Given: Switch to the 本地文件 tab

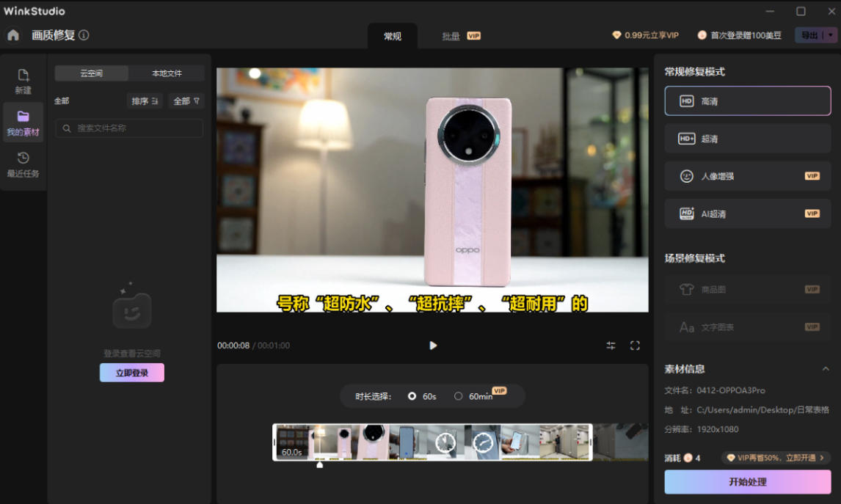Looking at the screenshot, I should point(167,73).
